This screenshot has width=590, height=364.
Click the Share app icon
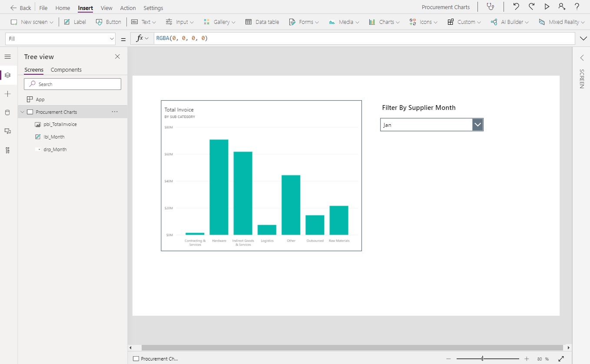[562, 7]
